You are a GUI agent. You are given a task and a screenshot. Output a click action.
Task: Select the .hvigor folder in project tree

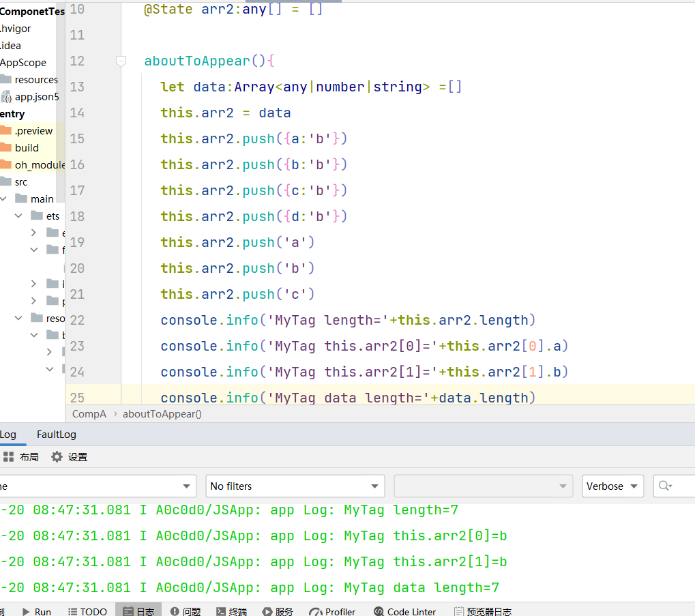click(16, 29)
